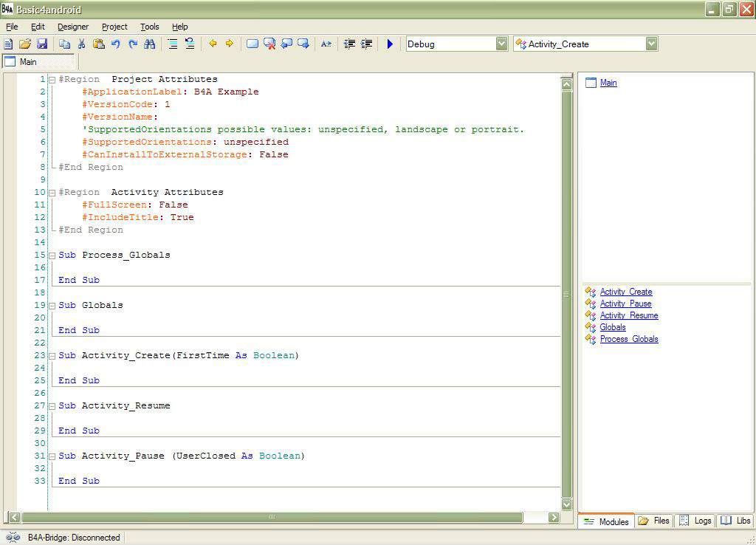The image size is (756, 545).
Task: Open the Activity_Create sub selector dropdown
Action: 651,44
